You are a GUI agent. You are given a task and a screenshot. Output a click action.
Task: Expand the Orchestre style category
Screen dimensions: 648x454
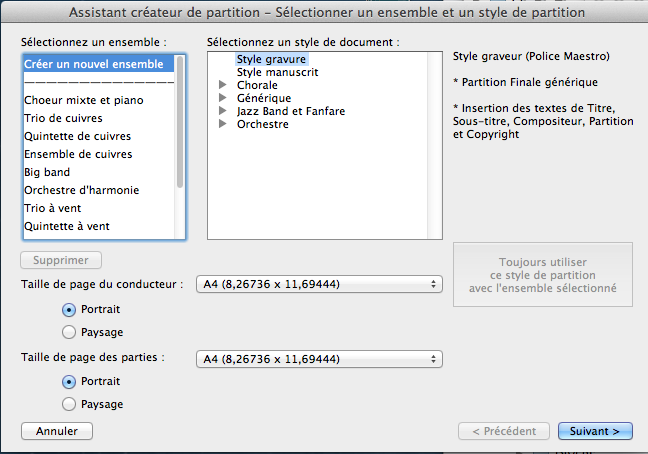pos(223,125)
